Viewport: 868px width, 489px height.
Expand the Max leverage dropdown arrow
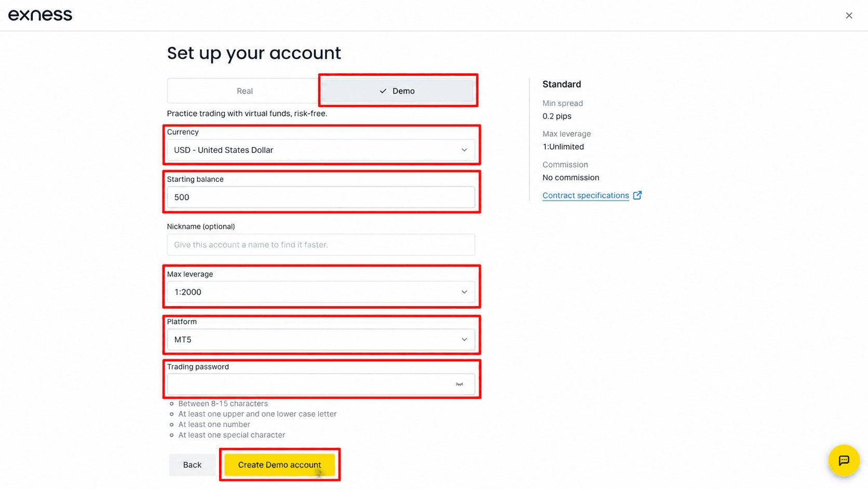464,292
